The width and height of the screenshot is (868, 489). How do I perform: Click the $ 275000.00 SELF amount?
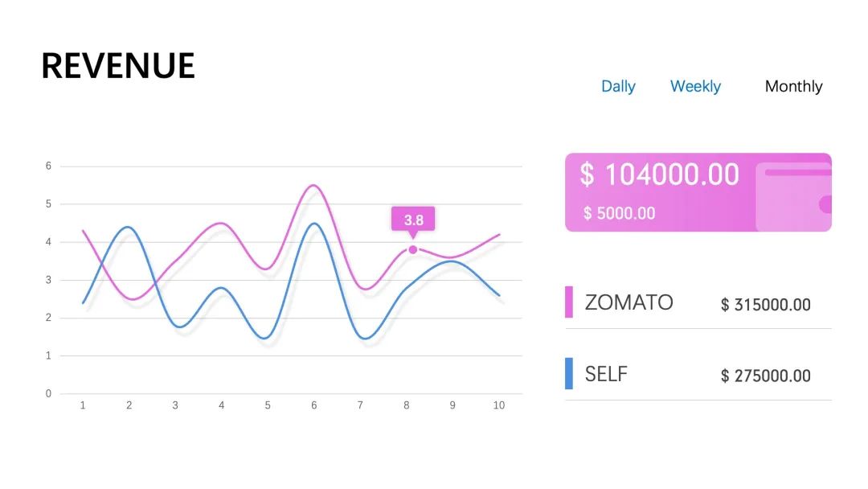pos(765,376)
